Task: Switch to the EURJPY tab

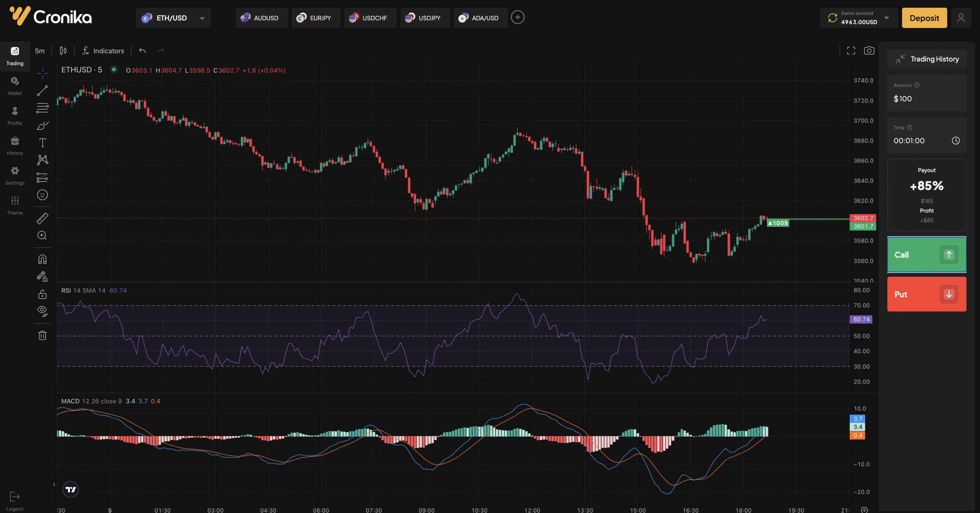Action: click(316, 18)
